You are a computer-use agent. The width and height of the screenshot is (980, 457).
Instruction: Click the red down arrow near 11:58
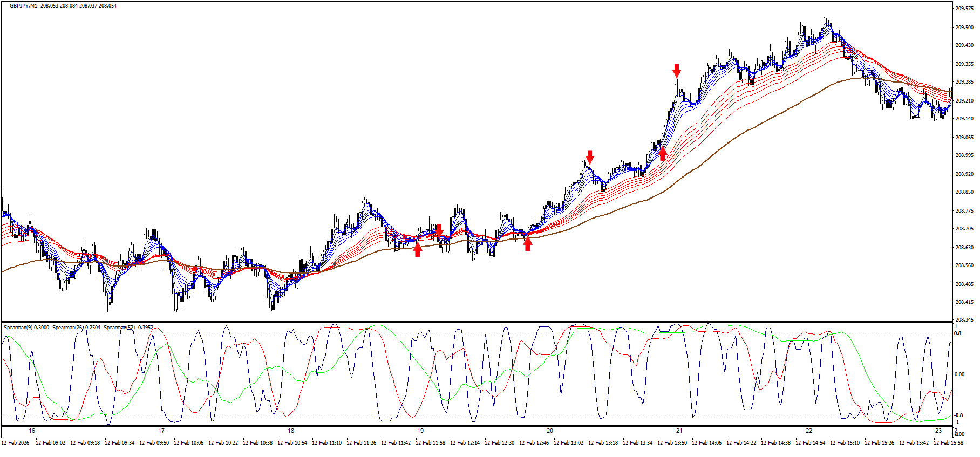(x=439, y=231)
